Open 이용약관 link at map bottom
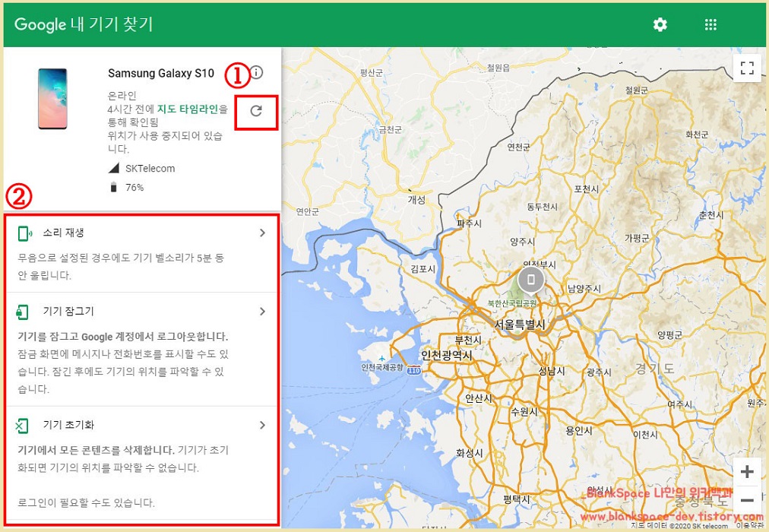 click(749, 525)
